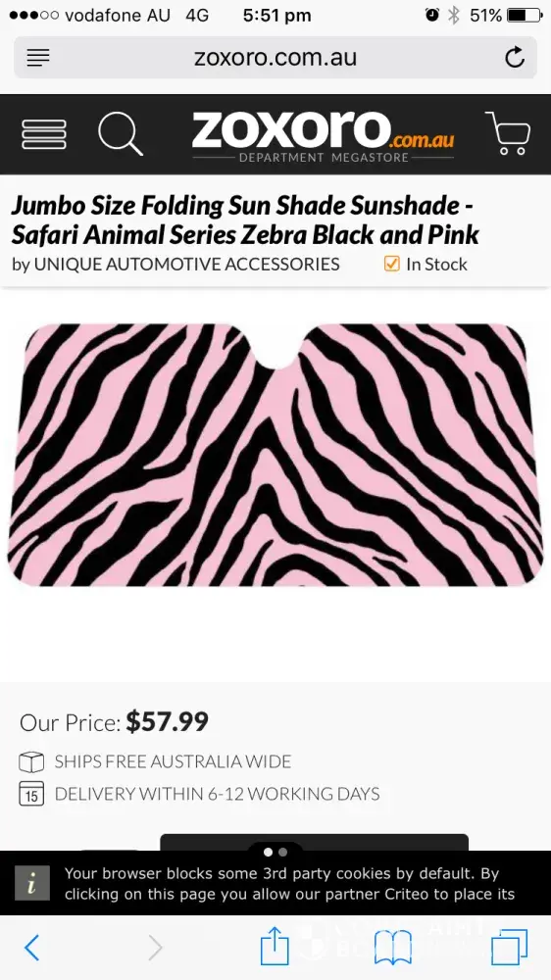Tap the cookie notice info icon
551x980 pixels.
(x=32, y=883)
